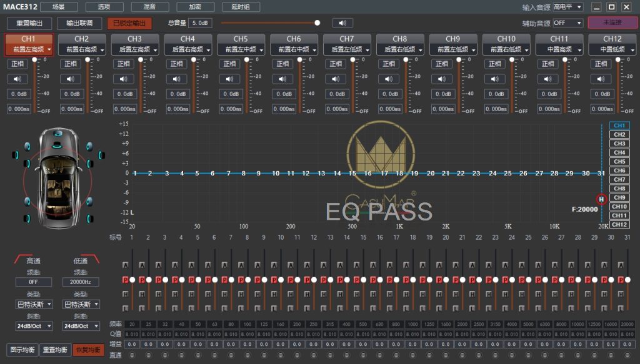Select the red P icon for EQ band 2
This screenshot has height=364, width=640.
click(142, 280)
